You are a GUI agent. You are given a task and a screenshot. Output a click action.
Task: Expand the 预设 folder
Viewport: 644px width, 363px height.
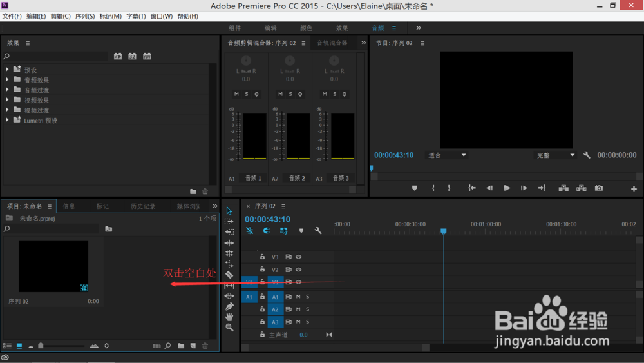[7, 70]
